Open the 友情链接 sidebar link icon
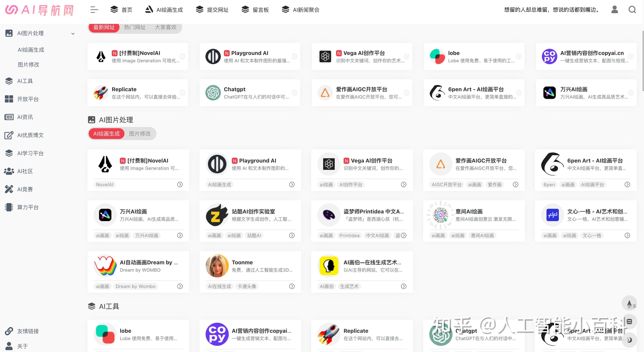This screenshot has height=352, width=644. click(9, 331)
